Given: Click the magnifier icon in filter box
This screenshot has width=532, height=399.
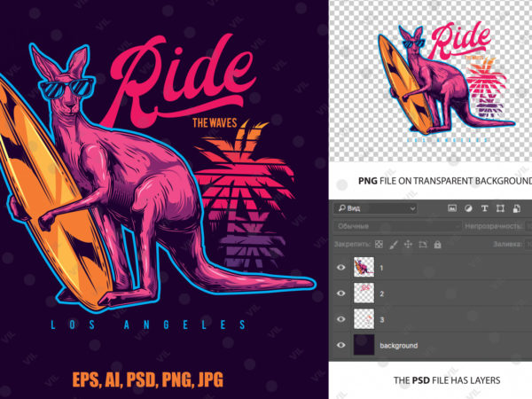Looking at the screenshot, I should 342,208.
